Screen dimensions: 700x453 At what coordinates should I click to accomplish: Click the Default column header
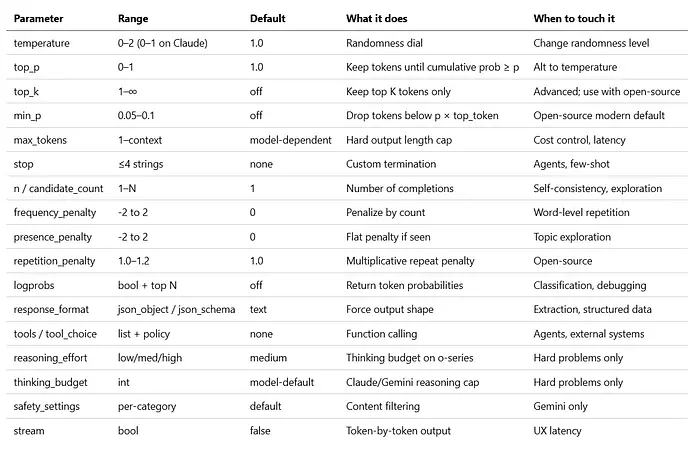click(267, 19)
